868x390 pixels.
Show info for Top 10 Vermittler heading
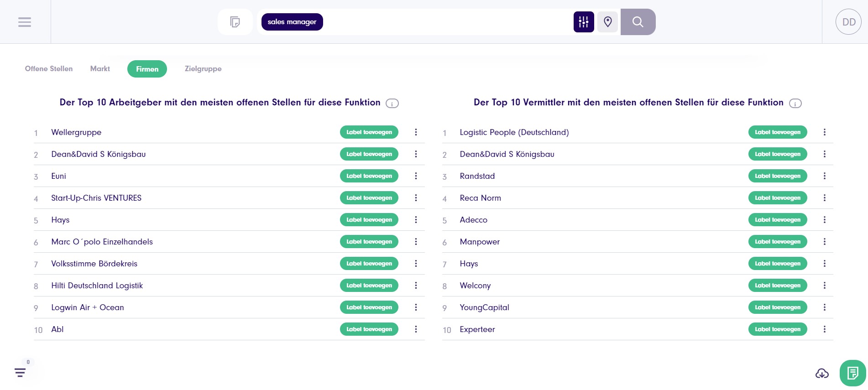[795, 104]
